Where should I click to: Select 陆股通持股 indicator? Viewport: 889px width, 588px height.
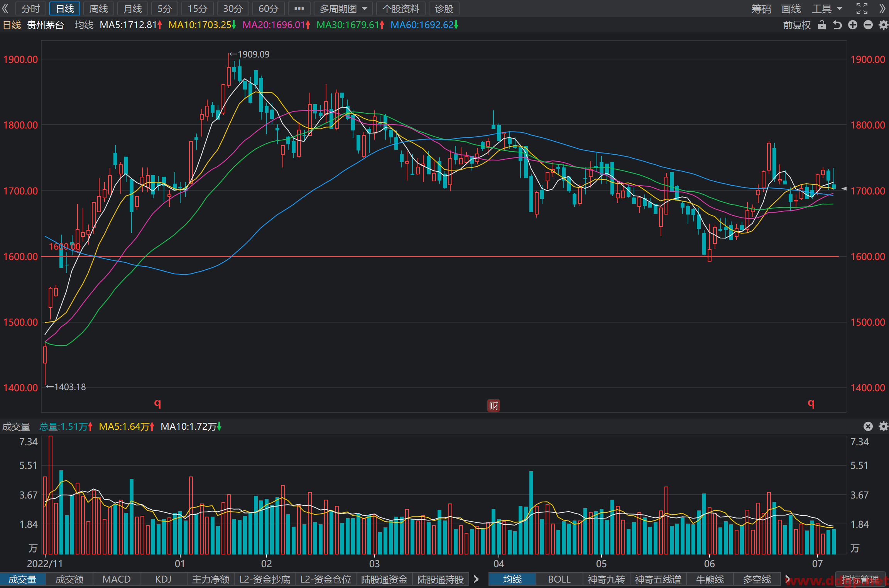click(x=441, y=579)
